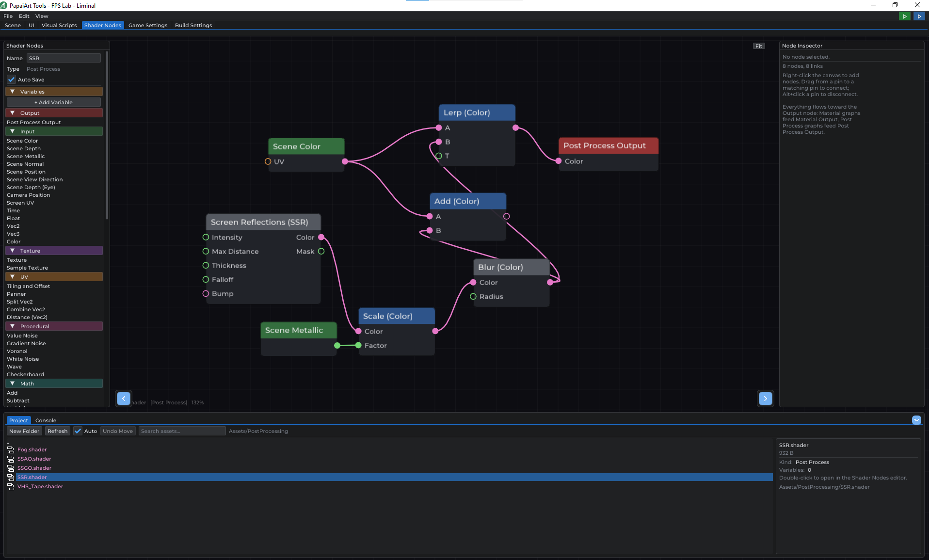The width and height of the screenshot is (929, 560).
Task: Switch to the Visual Scripts tab
Action: (59, 25)
